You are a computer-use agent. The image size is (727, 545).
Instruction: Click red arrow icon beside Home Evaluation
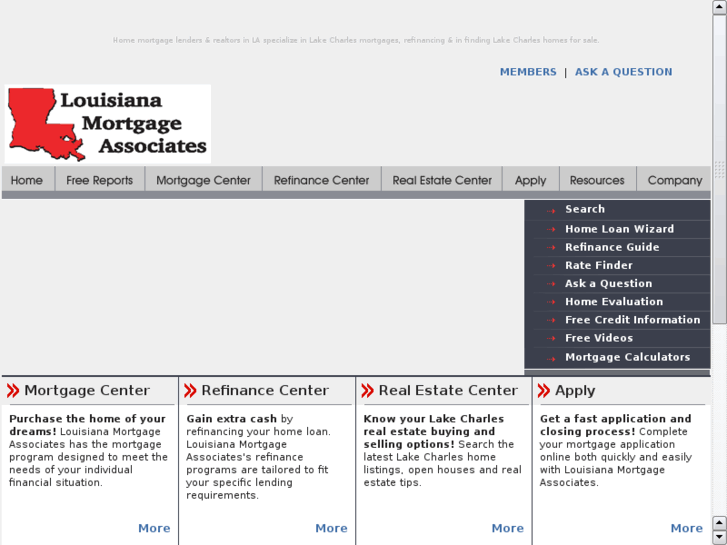(x=551, y=302)
